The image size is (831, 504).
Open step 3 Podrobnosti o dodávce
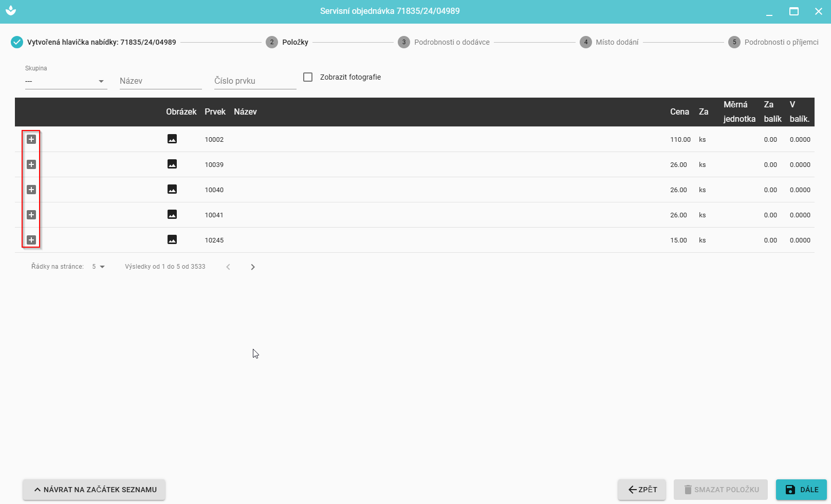coord(444,42)
